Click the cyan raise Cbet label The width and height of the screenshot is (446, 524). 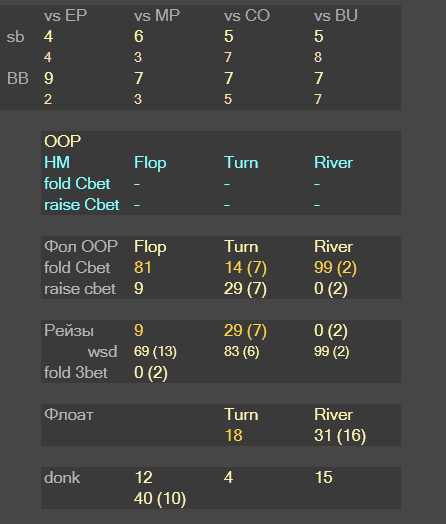pos(82,205)
